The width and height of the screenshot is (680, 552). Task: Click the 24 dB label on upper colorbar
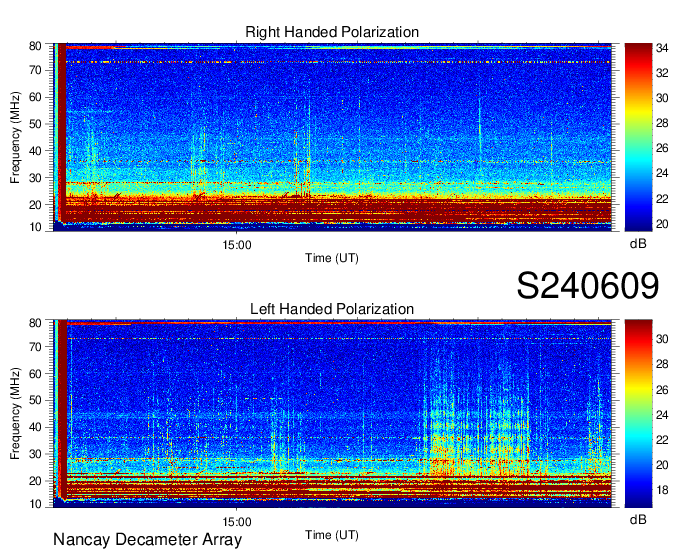click(662, 173)
